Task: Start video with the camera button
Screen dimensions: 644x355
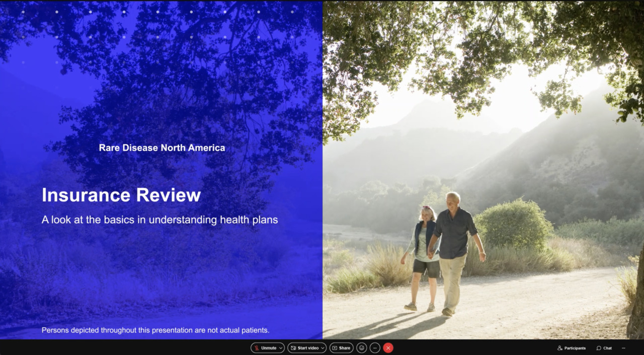Action: pyautogui.click(x=305, y=348)
